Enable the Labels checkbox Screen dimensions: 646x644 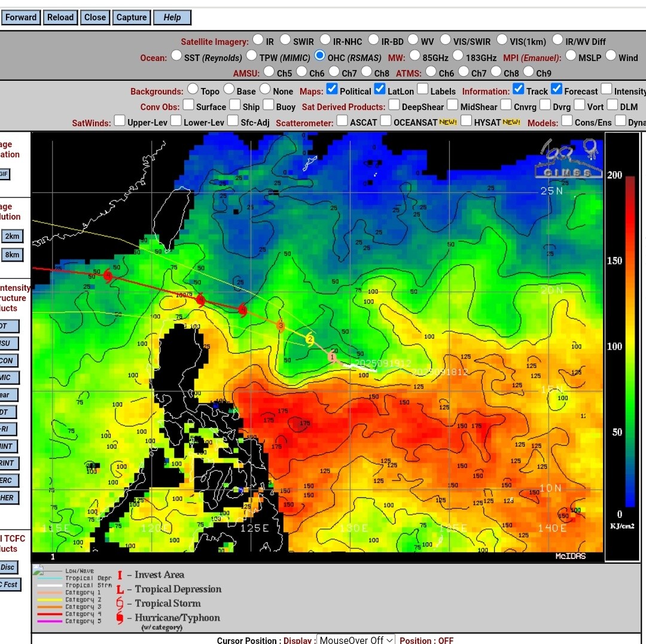(x=423, y=89)
